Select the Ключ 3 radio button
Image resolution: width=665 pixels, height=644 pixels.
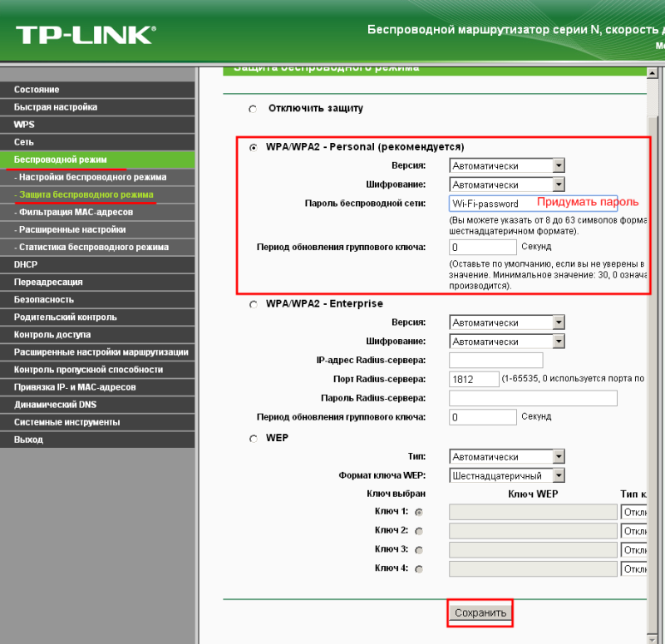(419, 550)
